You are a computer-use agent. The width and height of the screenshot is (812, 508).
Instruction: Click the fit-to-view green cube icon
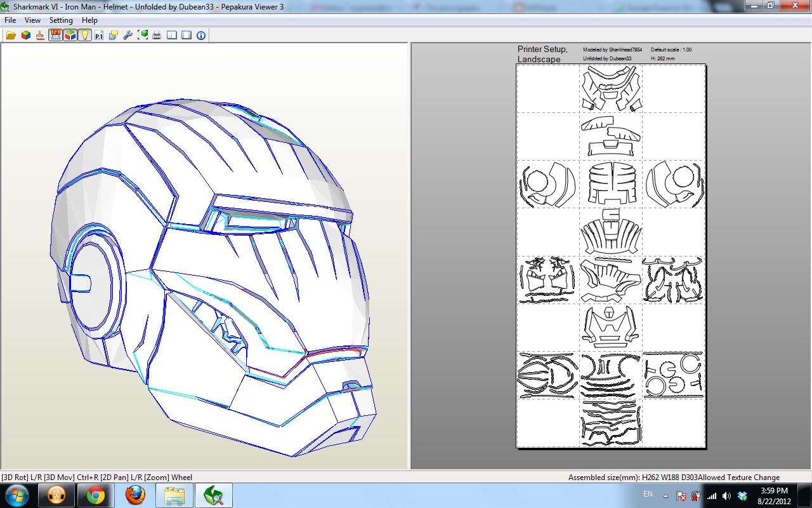(143, 36)
